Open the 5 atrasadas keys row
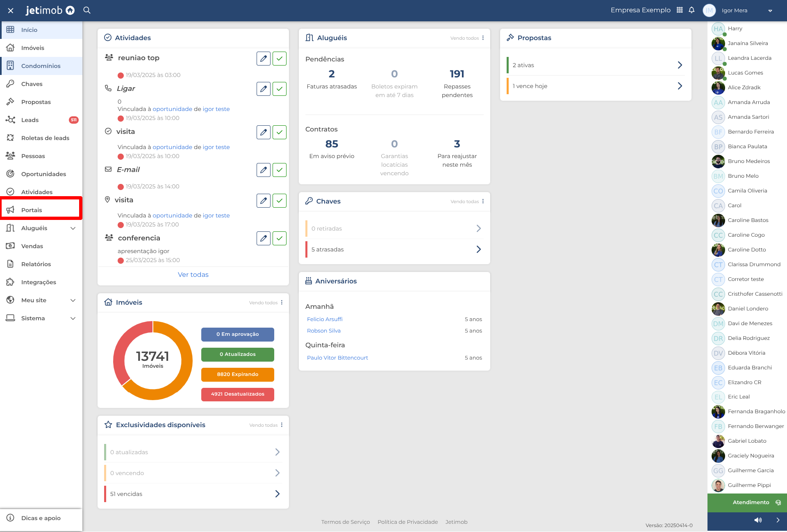 click(x=394, y=249)
